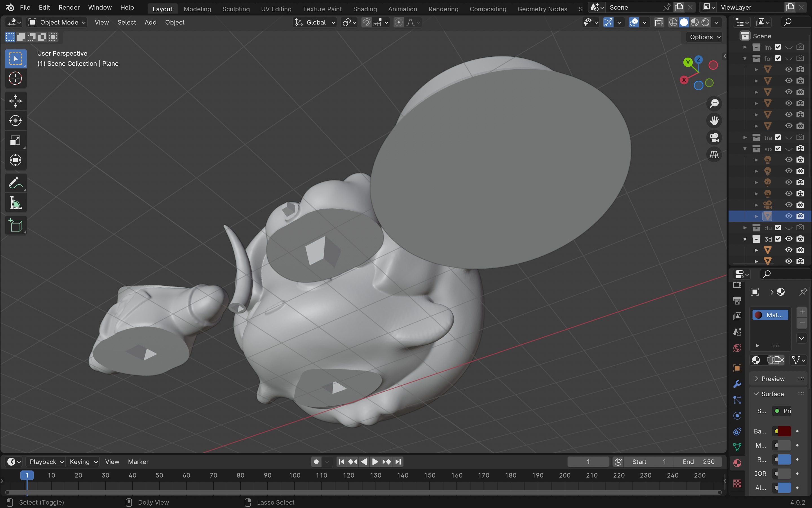Switch to the Sculpting workspace tab
This screenshot has height=508, width=812.
236,9
